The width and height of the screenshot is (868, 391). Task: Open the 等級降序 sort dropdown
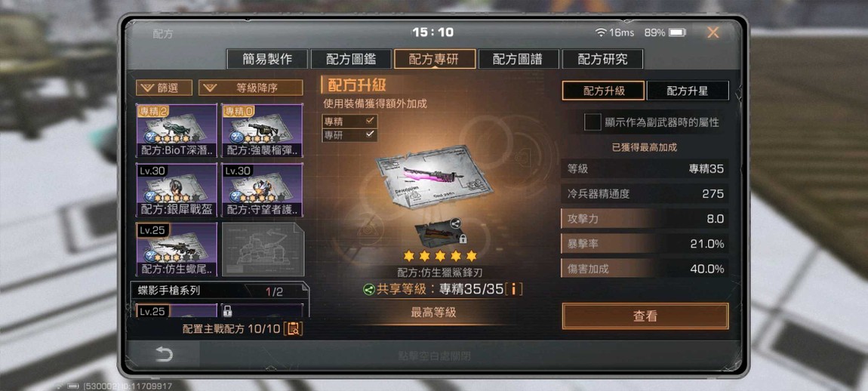point(251,88)
